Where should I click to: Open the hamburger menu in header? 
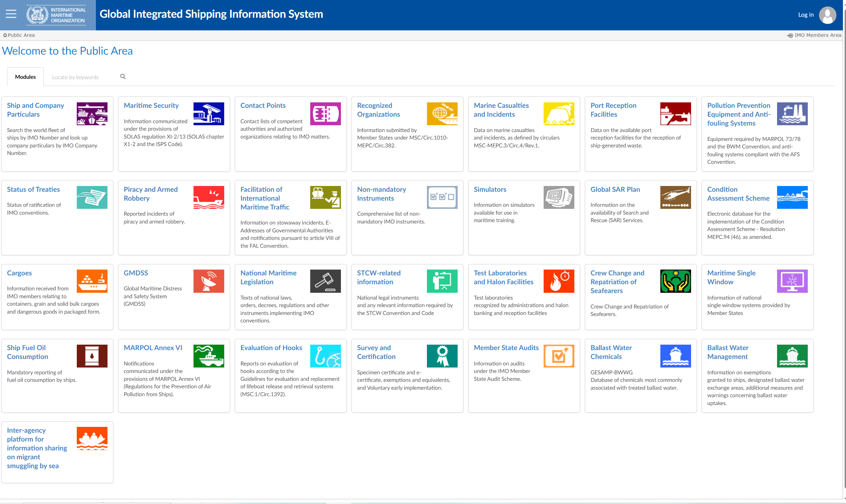(11, 14)
